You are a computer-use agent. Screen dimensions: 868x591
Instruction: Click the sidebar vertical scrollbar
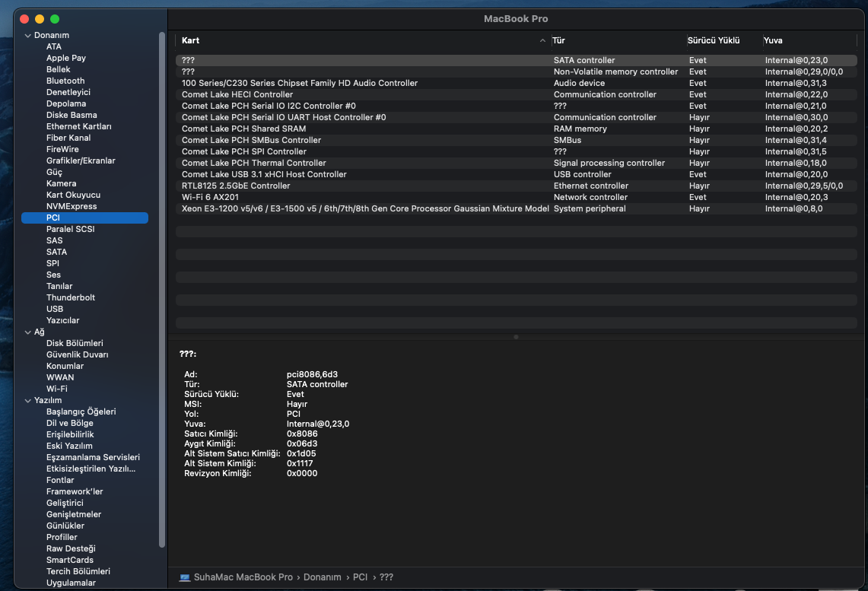[162, 289]
